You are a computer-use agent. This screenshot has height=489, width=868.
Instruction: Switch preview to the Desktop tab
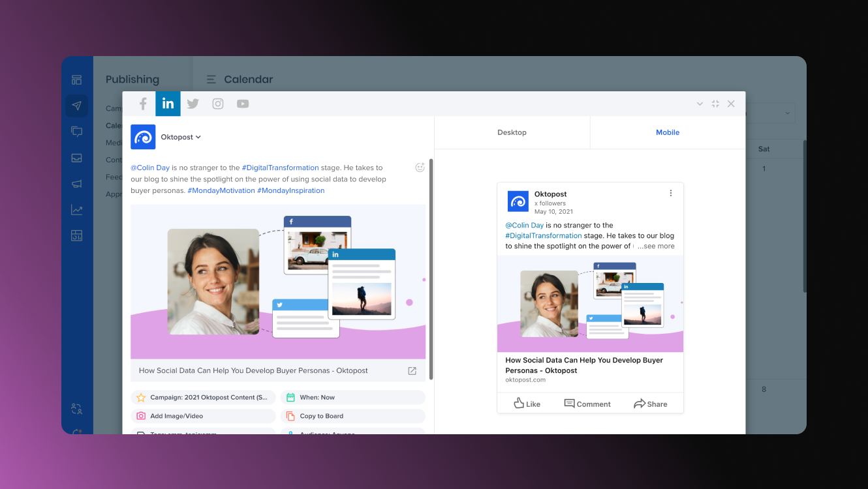click(512, 132)
